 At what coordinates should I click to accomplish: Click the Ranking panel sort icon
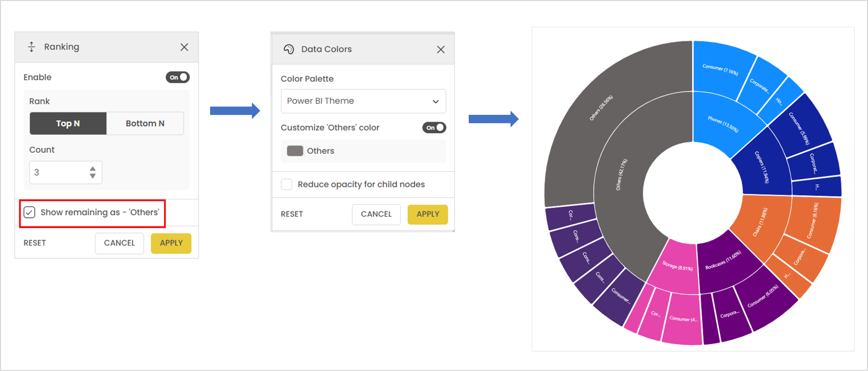pyautogui.click(x=31, y=47)
